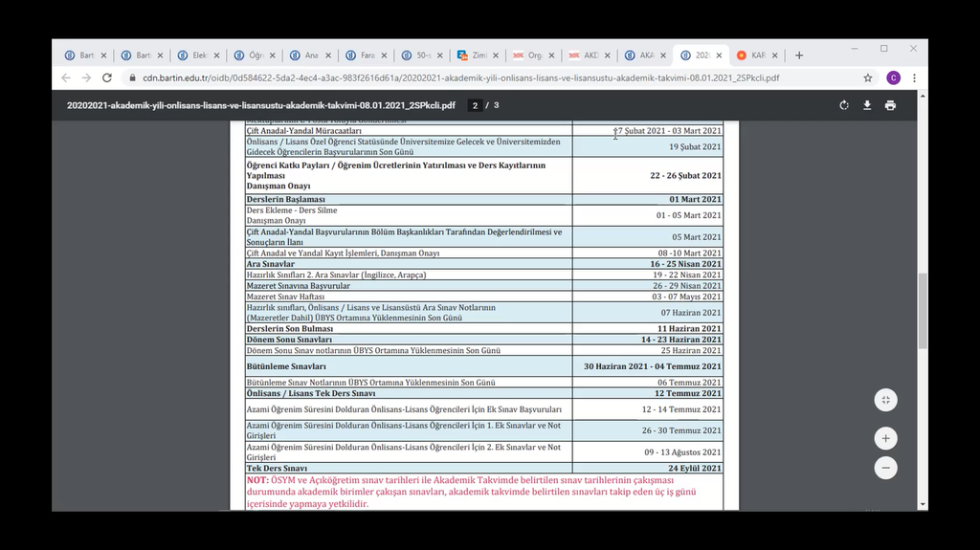Reload the current page
Viewport: 980px width, 550px height.
point(107,78)
